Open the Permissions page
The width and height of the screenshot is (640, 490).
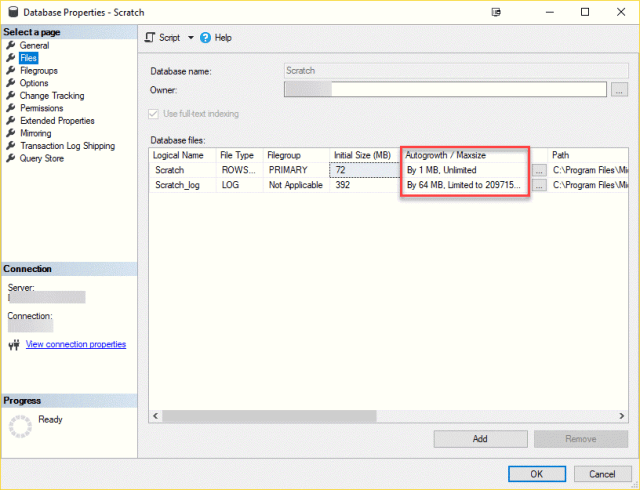42,108
